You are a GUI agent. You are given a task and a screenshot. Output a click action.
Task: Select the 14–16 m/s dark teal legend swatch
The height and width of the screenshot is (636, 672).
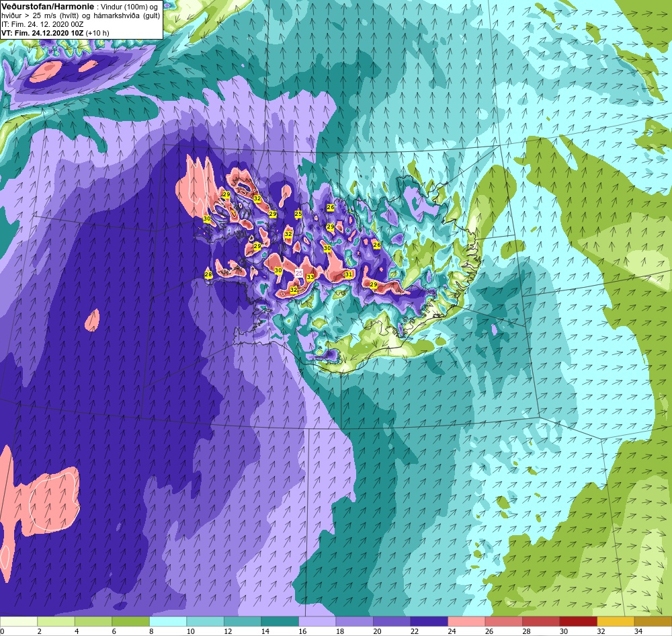(x=280, y=621)
